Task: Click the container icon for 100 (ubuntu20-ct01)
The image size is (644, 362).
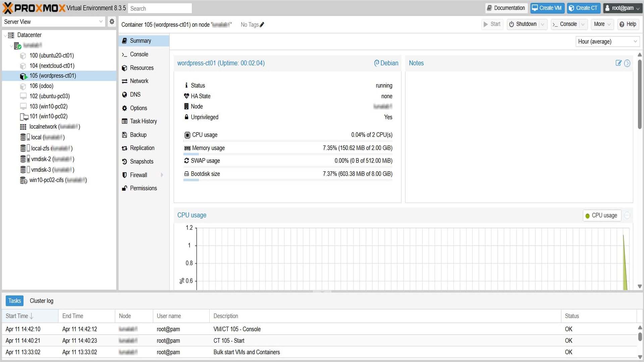Action: coord(23,56)
